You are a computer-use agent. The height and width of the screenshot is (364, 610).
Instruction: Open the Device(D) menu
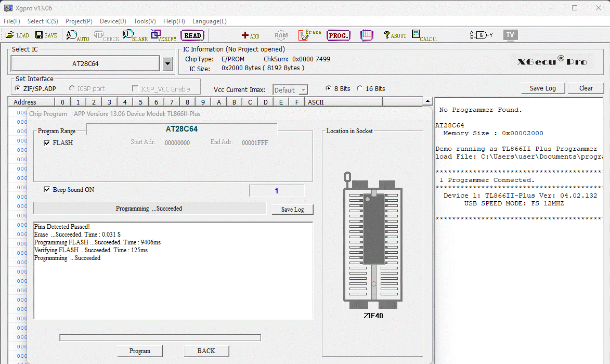(x=113, y=21)
